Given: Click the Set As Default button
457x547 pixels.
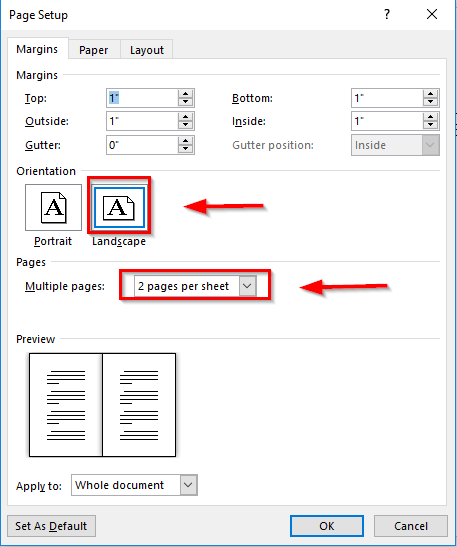Looking at the screenshot, I should pos(51,526).
